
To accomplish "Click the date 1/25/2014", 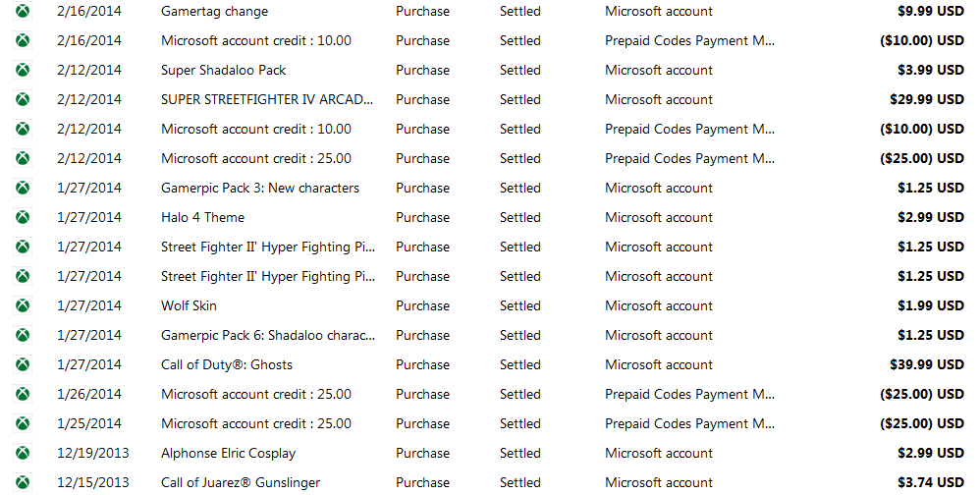I will coord(89,423).
